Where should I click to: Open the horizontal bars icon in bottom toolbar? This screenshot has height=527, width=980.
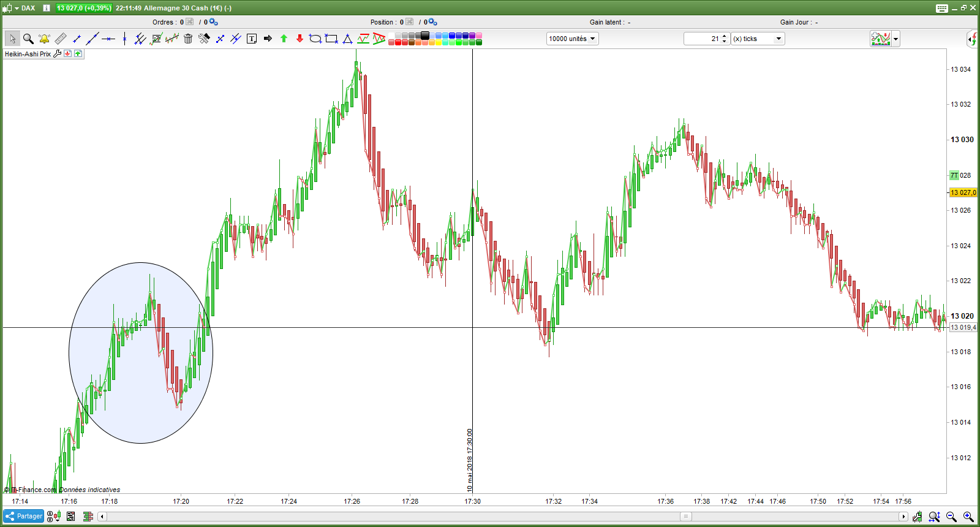click(88, 517)
